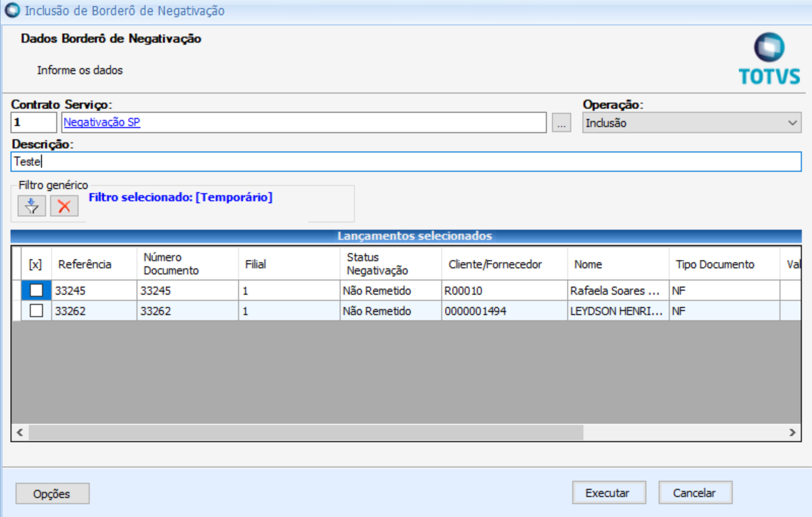Image resolution: width=812 pixels, height=517 pixels.
Task: Click Não Remetido in row 33262
Action: 391,311
